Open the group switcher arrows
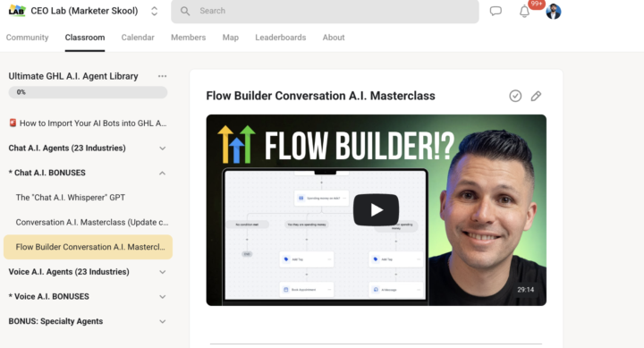 (x=155, y=11)
